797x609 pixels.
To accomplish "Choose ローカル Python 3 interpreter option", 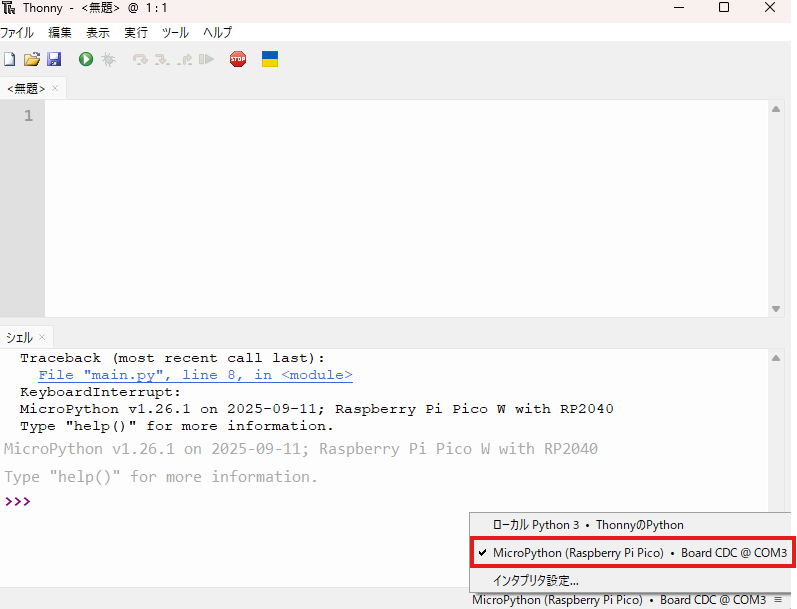I will pyautogui.click(x=630, y=525).
